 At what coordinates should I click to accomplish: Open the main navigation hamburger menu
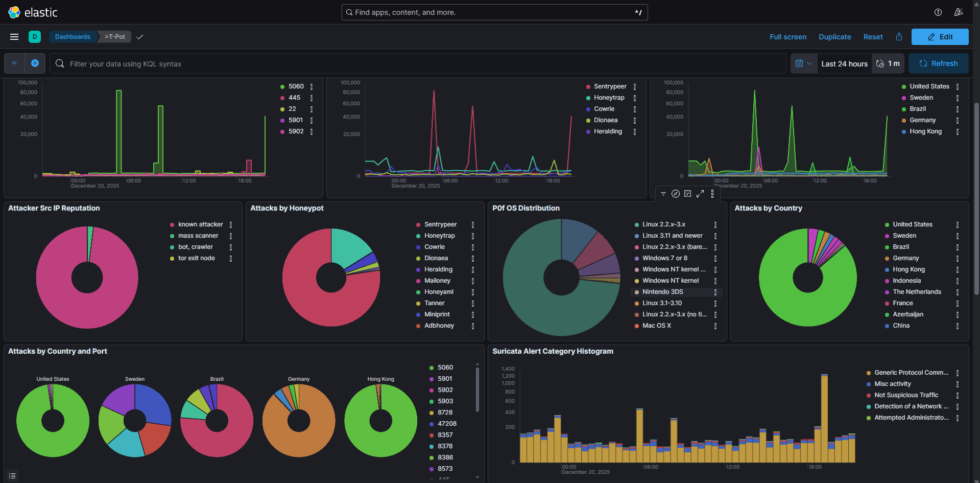coord(14,37)
